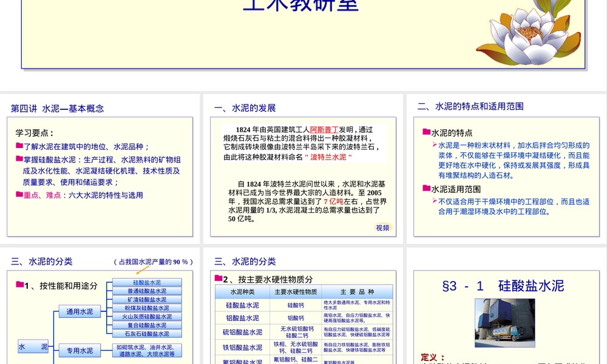Select the 复合硅酸盐水泥 box
607x364 pixels.
click(x=147, y=325)
